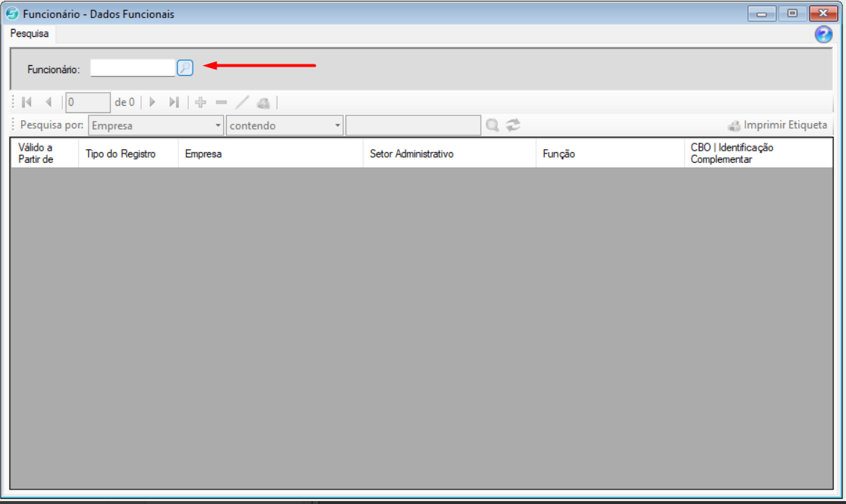
Task: Run the filter search magnifier icon
Action: pyautogui.click(x=493, y=125)
